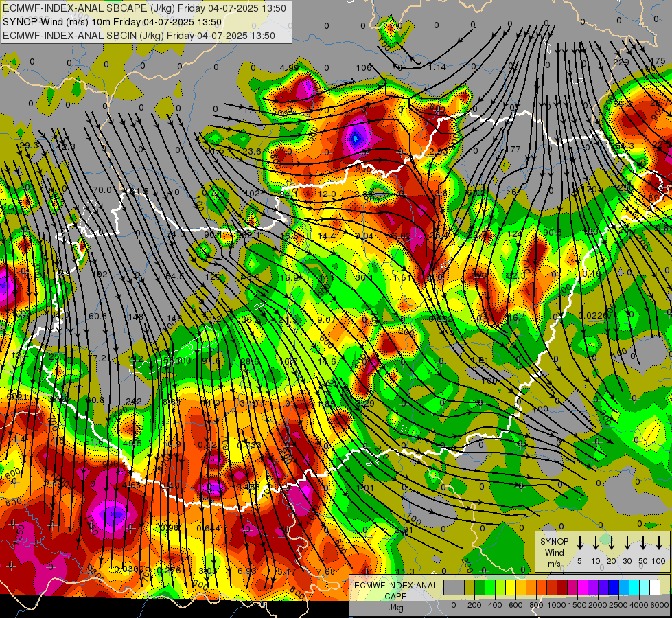This screenshot has width=672, height=618.
Task: Click the SYNOP label in wind legend
Action: [x=554, y=542]
